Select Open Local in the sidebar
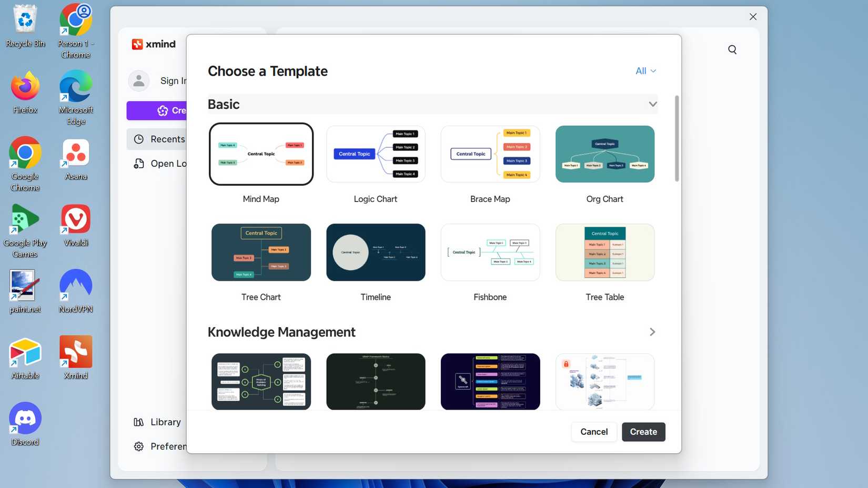Viewport: 868px width, 488px height. 168,164
